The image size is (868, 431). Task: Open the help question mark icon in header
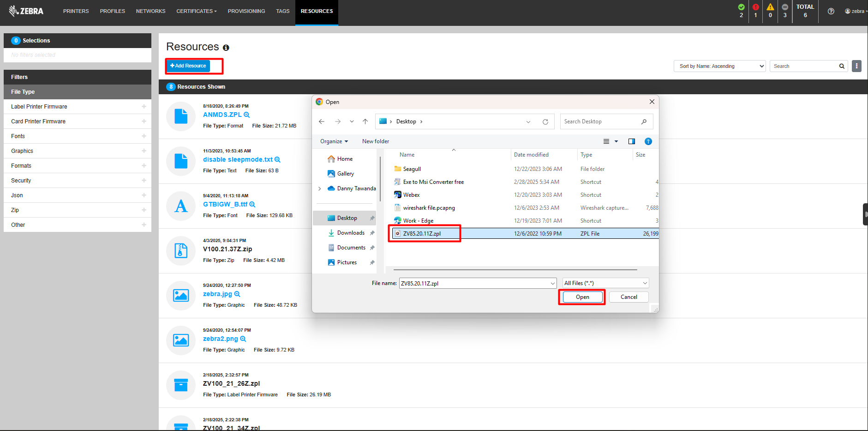click(831, 11)
